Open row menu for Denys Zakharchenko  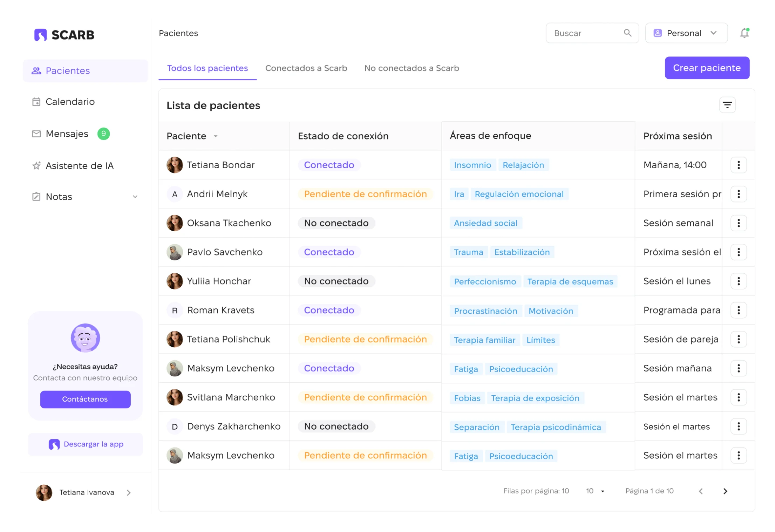739,426
